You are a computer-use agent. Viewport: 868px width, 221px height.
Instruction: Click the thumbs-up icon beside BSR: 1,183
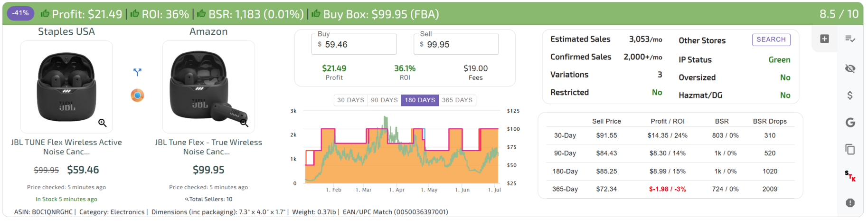click(x=201, y=14)
